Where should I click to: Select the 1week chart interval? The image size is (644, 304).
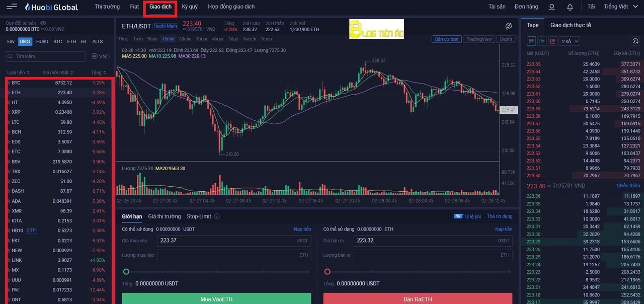pyautogui.click(x=249, y=39)
